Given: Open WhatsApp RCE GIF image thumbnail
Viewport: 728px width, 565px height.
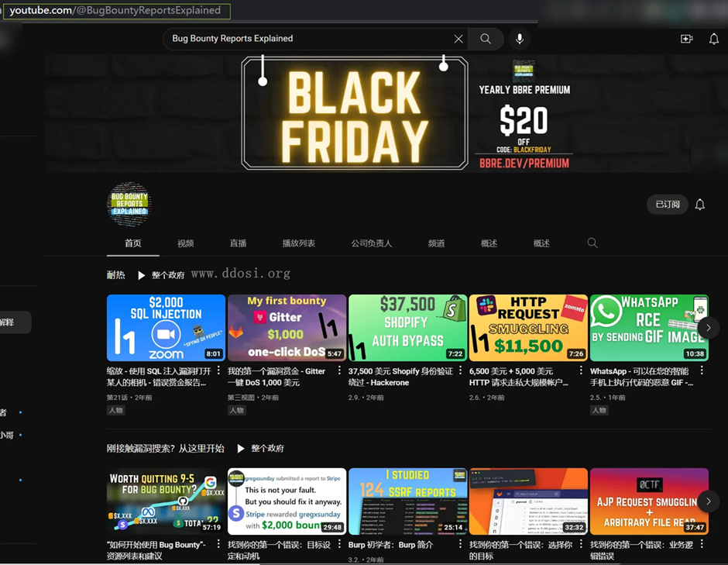Looking at the screenshot, I should (649, 328).
